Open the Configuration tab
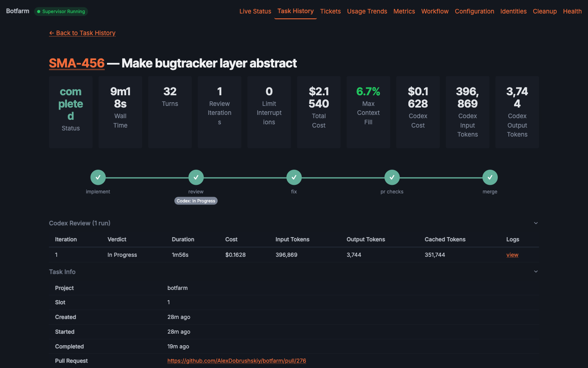The image size is (588, 368). pos(474,11)
